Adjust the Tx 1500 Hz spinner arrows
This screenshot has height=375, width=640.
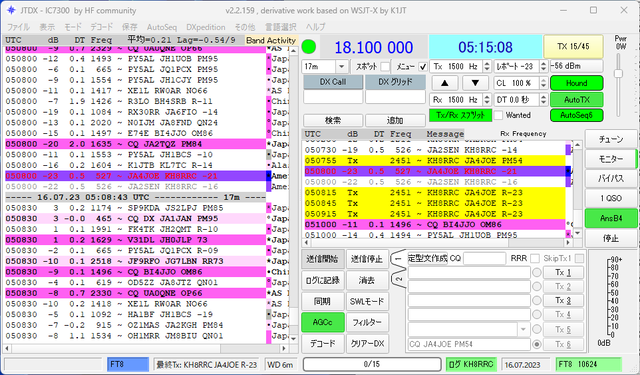pos(487,66)
